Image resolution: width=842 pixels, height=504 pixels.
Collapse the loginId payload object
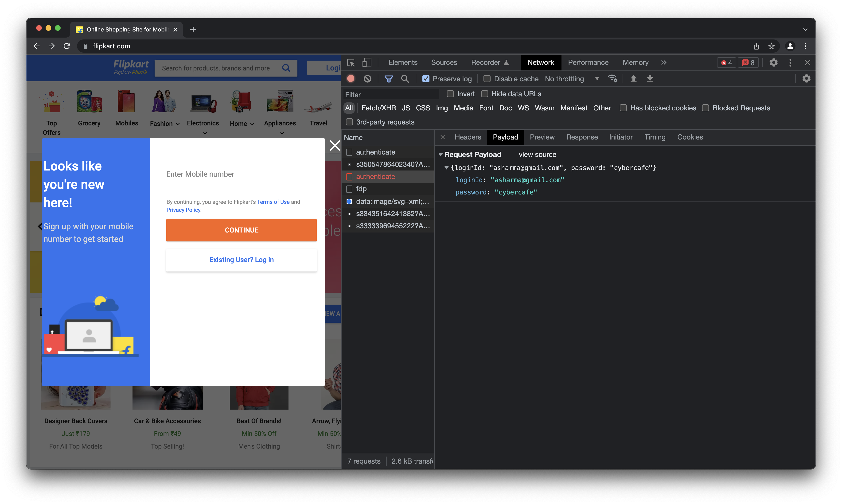pos(447,168)
